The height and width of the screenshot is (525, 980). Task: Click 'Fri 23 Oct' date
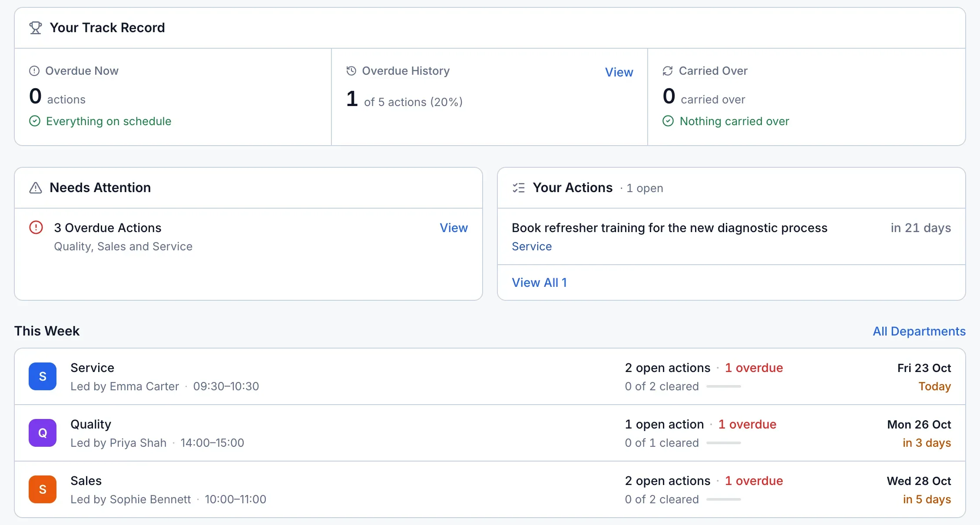924,368
